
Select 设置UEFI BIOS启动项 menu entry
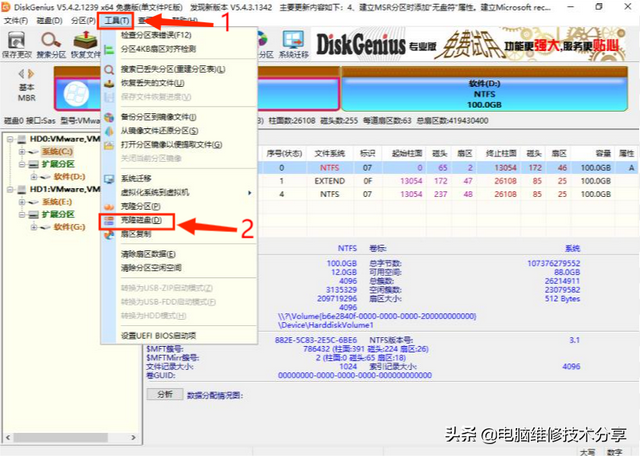pos(158,336)
